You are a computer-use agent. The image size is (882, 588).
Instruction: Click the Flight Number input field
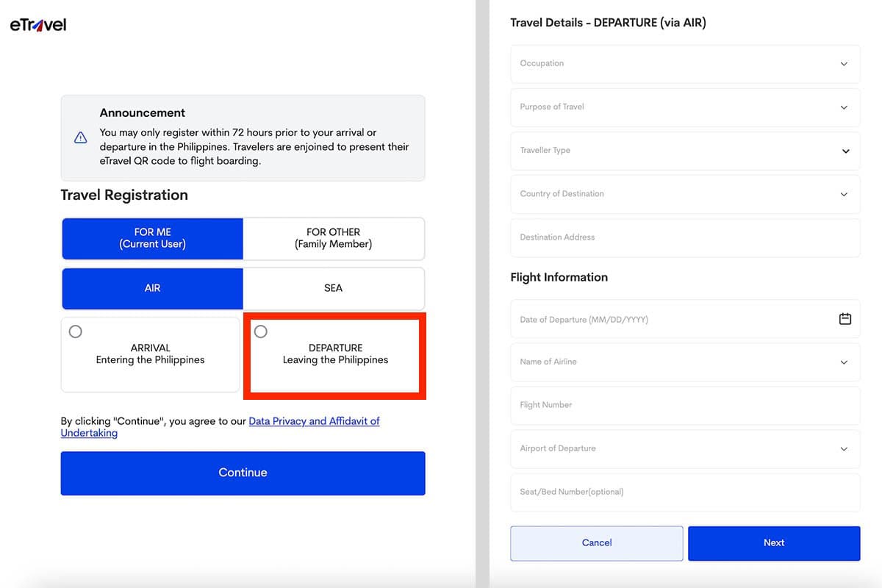(685, 405)
